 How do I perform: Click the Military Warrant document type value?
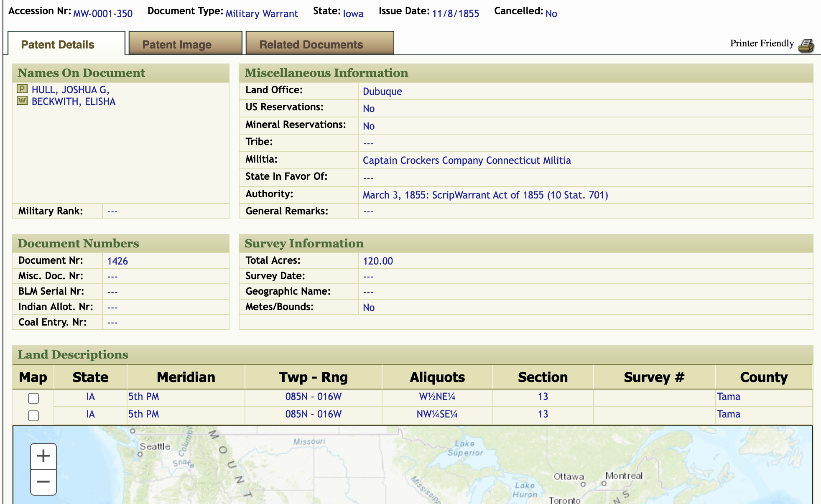click(x=262, y=13)
